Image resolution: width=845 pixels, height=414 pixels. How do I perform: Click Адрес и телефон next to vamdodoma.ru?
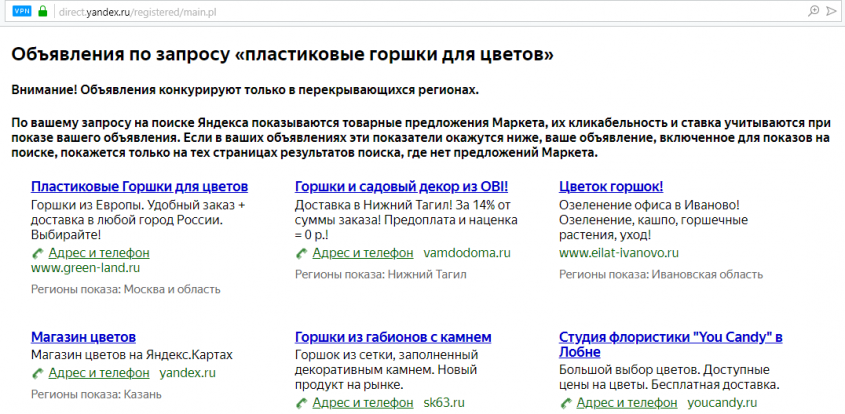363,253
